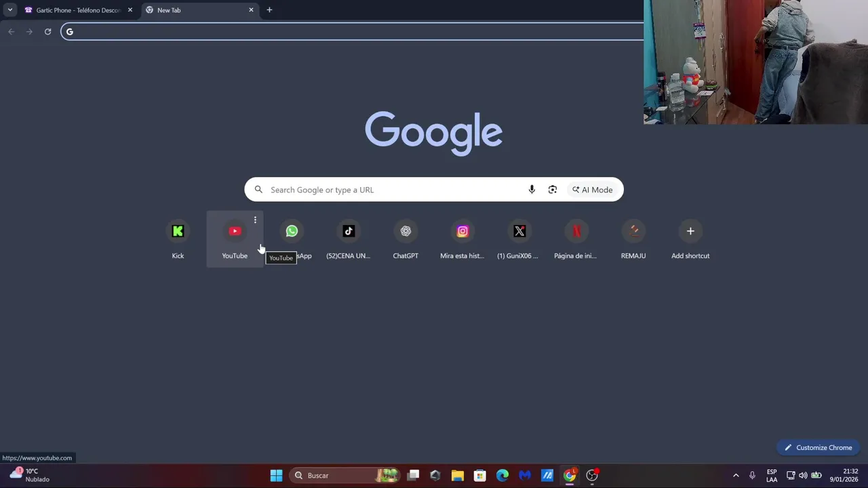Click the browser forward arrow
Image resolution: width=868 pixels, height=488 pixels.
tap(29, 31)
